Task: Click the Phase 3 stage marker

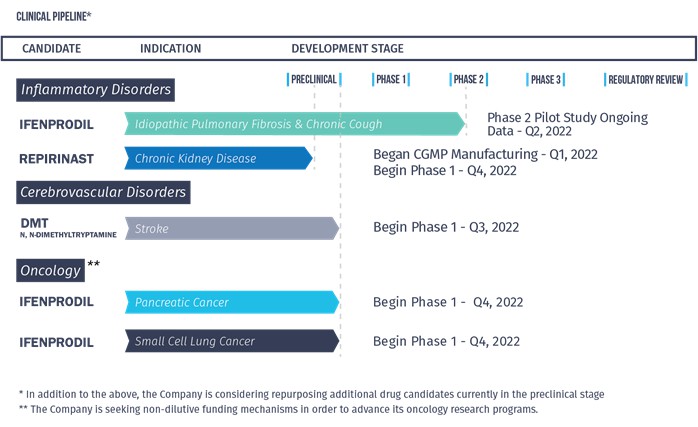Action: tap(546, 80)
